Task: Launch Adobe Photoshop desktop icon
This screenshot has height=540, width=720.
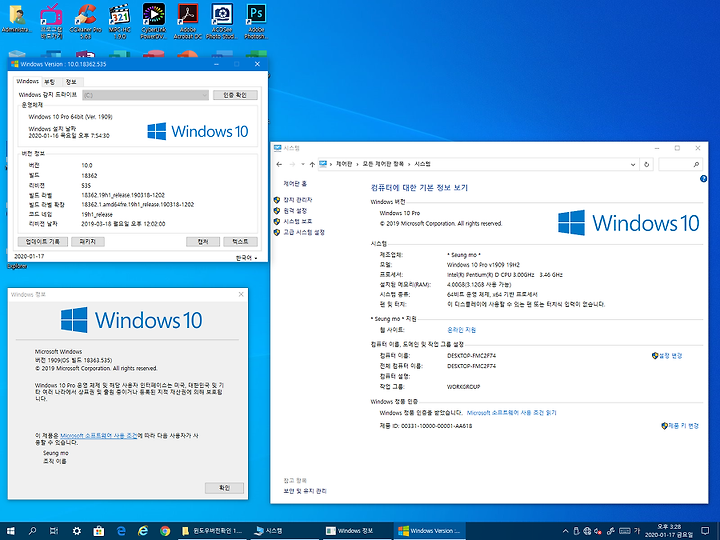Action: click(x=256, y=21)
